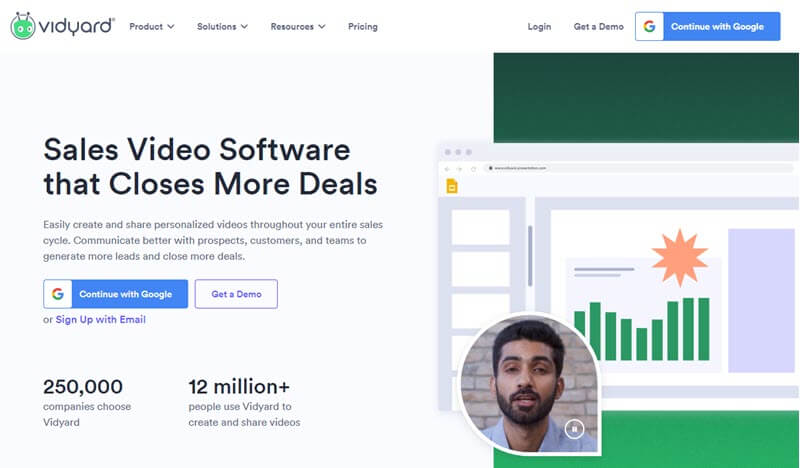Click the mock browser back arrow
Image resolution: width=800 pixels, height=468 pixels.
(x=447, y=168)
